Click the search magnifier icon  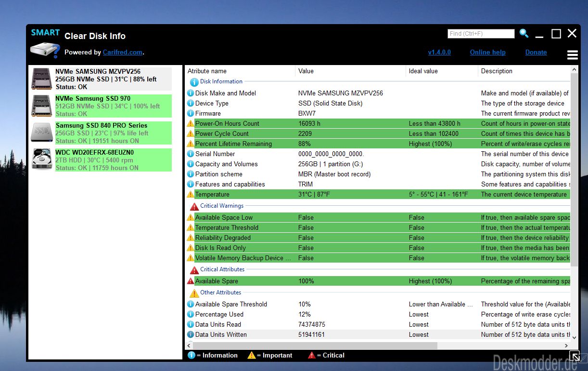click(x=524, y=33)
